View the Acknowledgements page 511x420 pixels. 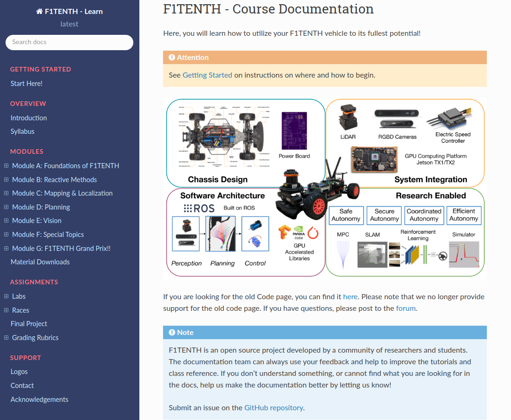pyautogui.click(x=39, y=400)
